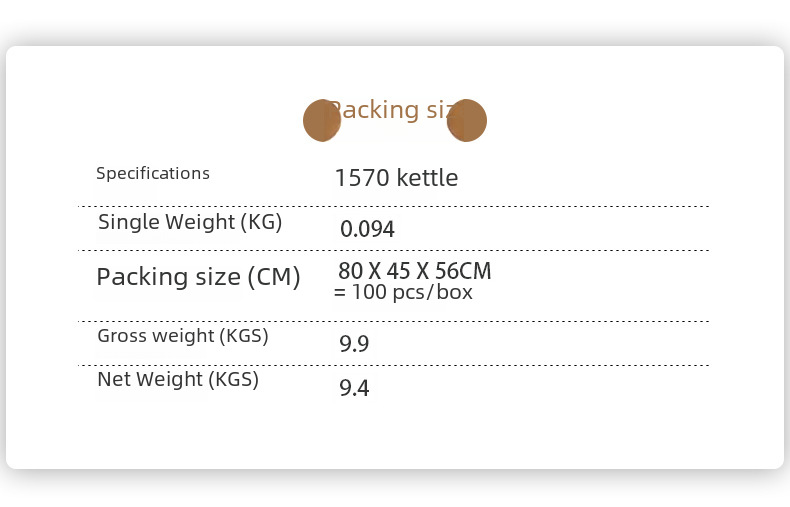The width and height of the screenshot is (790, 507).
Task: Click the dotted line under Single Weight row
Action: tap(394, 250)
